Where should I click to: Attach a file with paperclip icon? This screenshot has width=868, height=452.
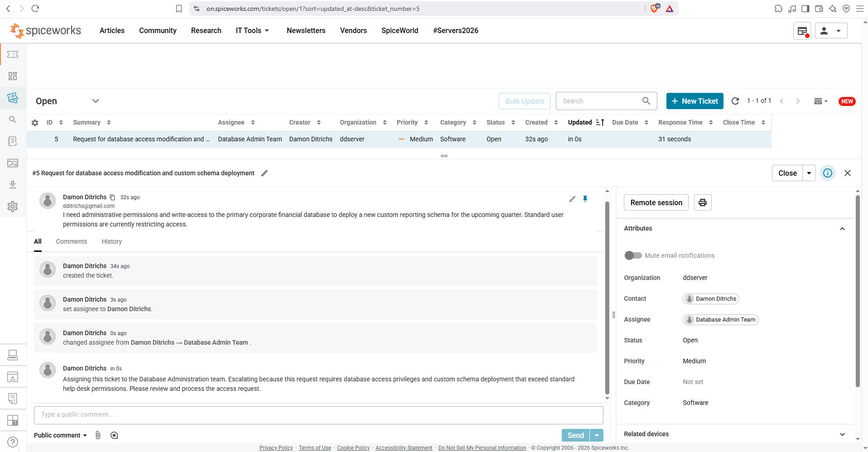click(x=98, y=435)
